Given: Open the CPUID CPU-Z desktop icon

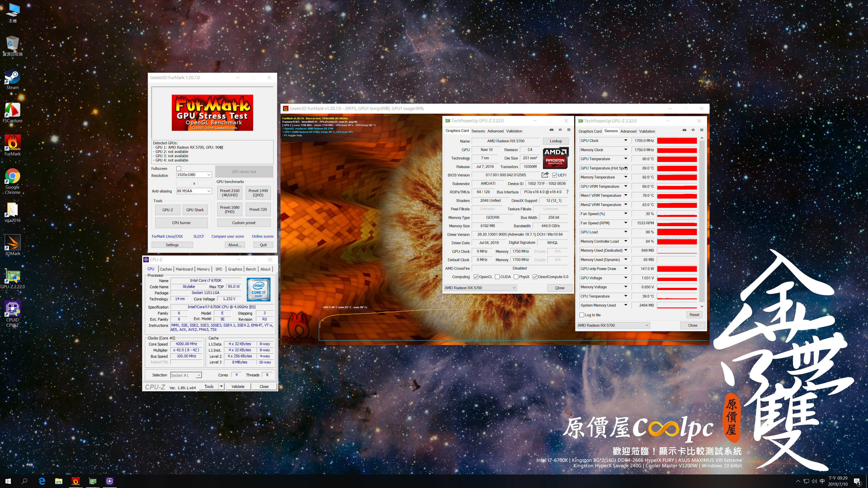Looking at the screenshot, I should pyautogui.click(x=12, y=314).
